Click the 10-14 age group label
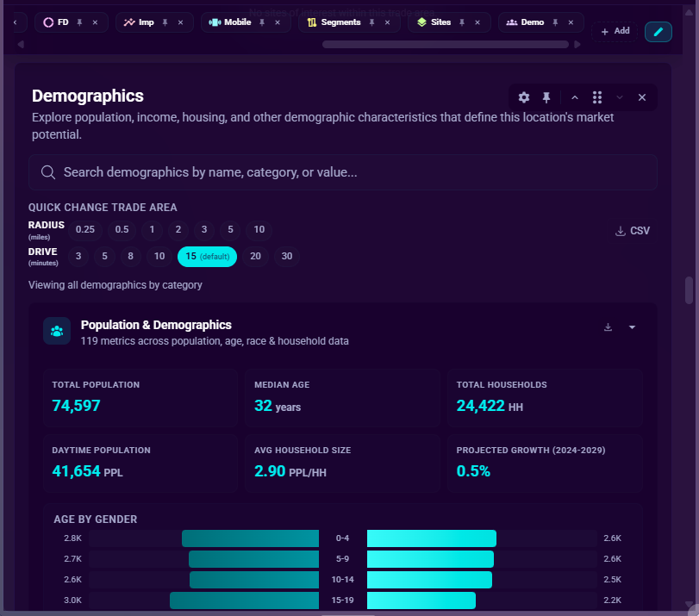Image resolution: width=699 pixels, height=616 pixels. 342,580
